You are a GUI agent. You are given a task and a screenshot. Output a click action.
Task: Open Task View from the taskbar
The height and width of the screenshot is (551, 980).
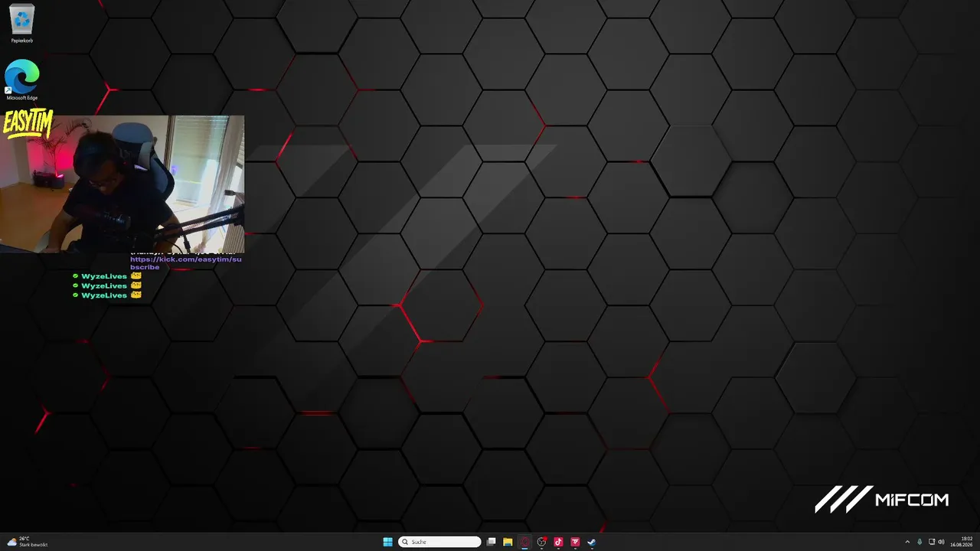pyautogui.click(x=492, y=542)
